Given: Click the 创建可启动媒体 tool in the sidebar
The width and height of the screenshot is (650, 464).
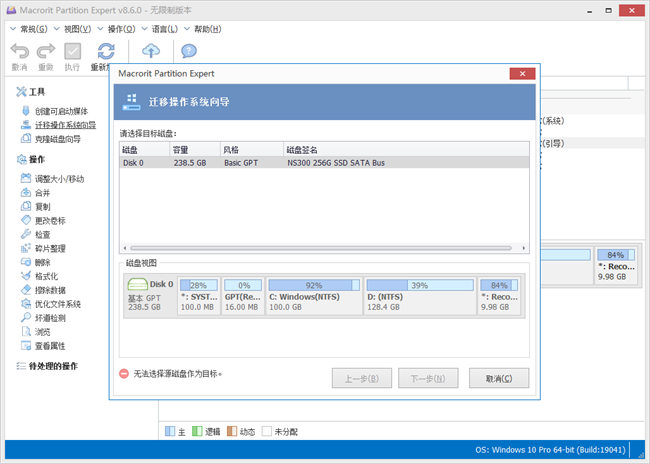Looking at the screenshot, I should tap(61, 111).
